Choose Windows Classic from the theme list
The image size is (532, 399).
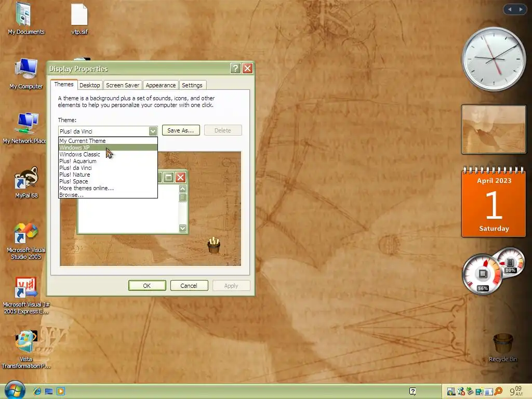click(108, 154)
